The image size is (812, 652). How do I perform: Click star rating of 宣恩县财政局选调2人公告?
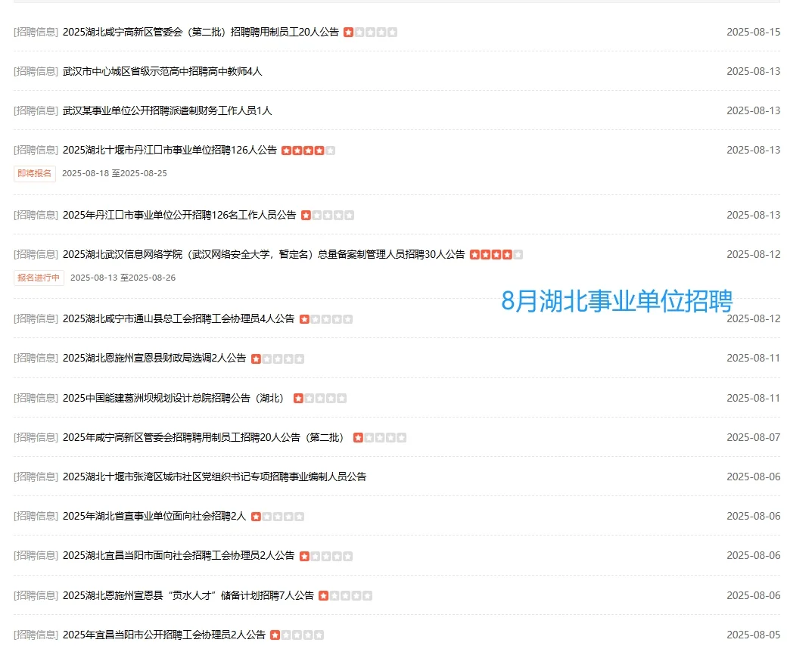pyautogui.click(x=278, y=359)
